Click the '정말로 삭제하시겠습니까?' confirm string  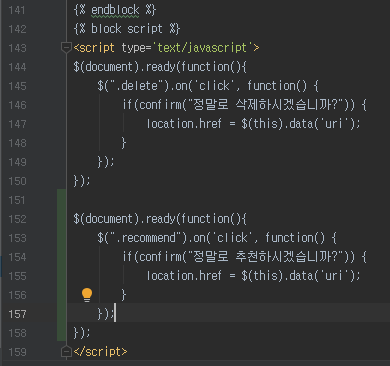coord(265,105)
